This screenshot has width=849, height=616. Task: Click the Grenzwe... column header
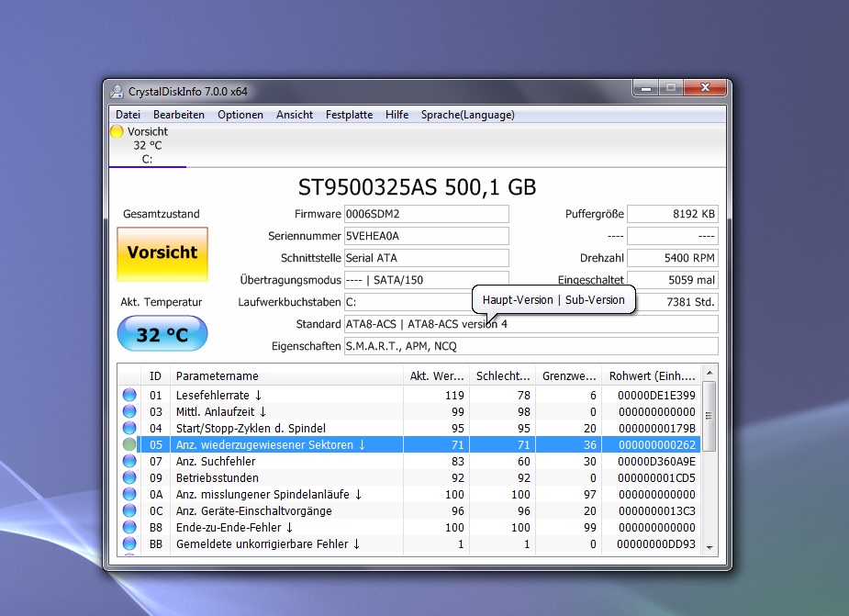pyautogui.click(x=568, y=375)
